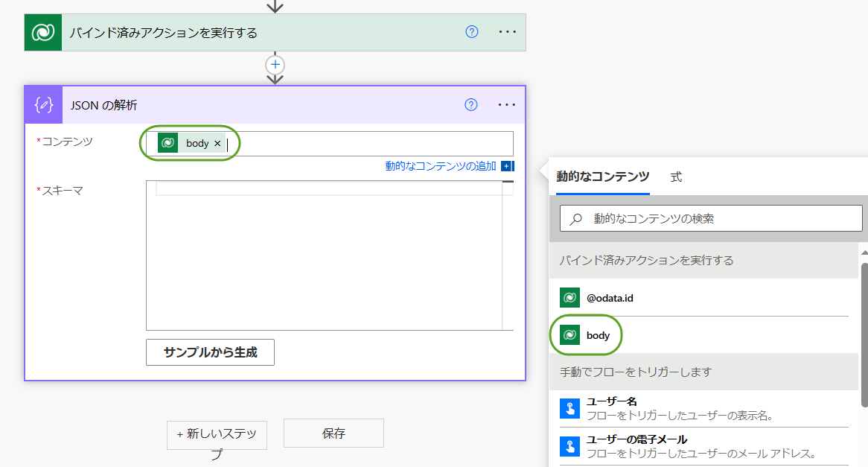Click the dynamic content panel scrollbar
868x467 pixels.
864,334
